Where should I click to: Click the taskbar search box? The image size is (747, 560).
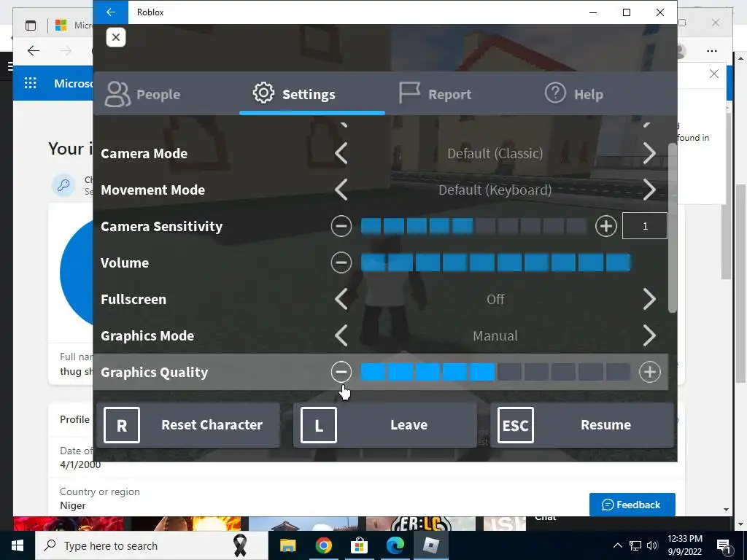[x=152, y=545]
